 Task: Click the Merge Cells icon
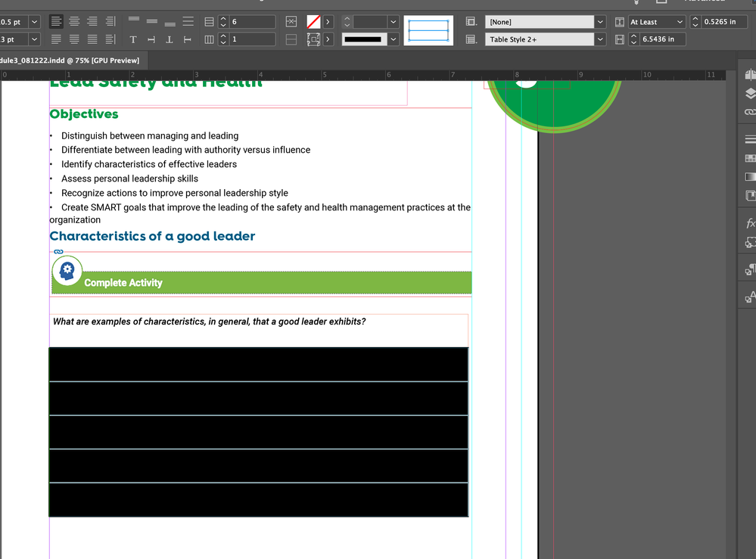click(x=291, y=22)
